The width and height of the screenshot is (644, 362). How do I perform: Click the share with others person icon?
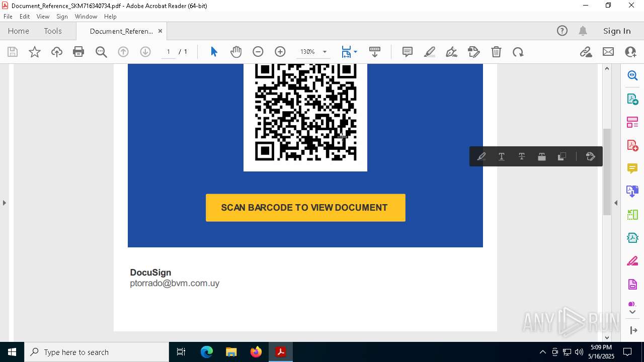(630, 52)
